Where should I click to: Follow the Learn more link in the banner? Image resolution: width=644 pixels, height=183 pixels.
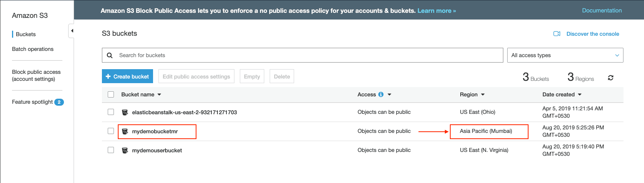click(x=437, y=11)
